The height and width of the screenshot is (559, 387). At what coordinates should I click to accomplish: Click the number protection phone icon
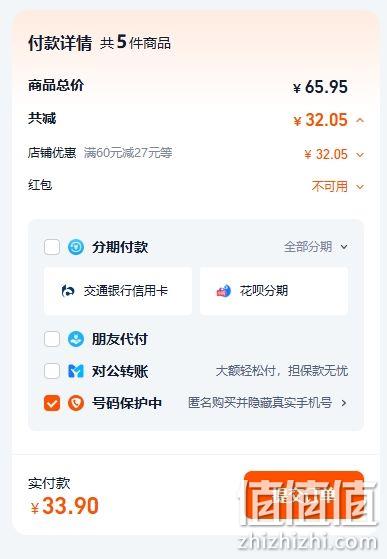coord(76,403)
